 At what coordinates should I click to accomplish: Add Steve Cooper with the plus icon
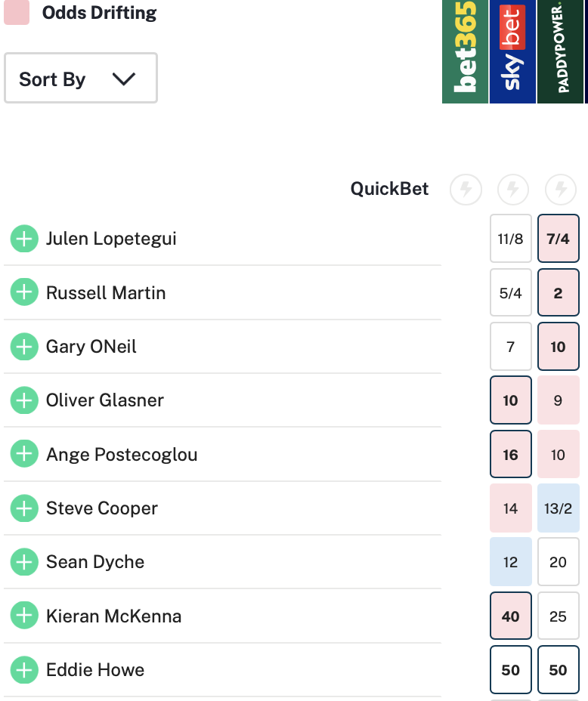click(x=24, y=508)
